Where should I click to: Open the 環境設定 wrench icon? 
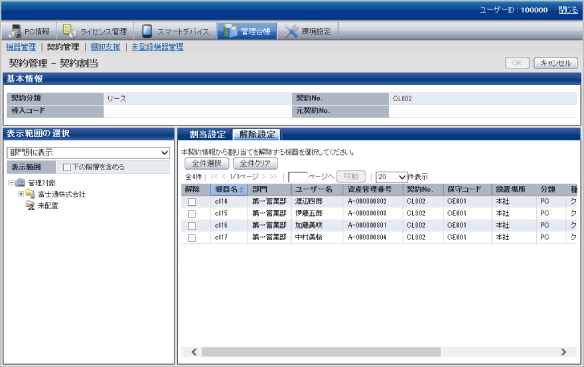[291, 31]
